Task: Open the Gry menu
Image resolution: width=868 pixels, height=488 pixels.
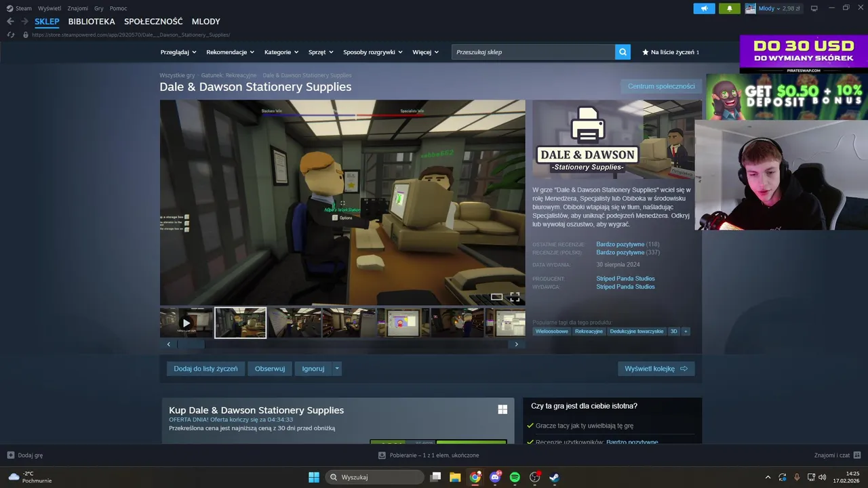Action: [99, 8]
